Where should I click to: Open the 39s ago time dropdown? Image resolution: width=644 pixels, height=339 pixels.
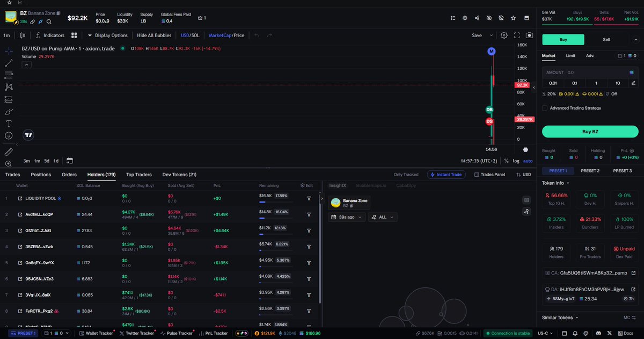[x=347, y=217]
